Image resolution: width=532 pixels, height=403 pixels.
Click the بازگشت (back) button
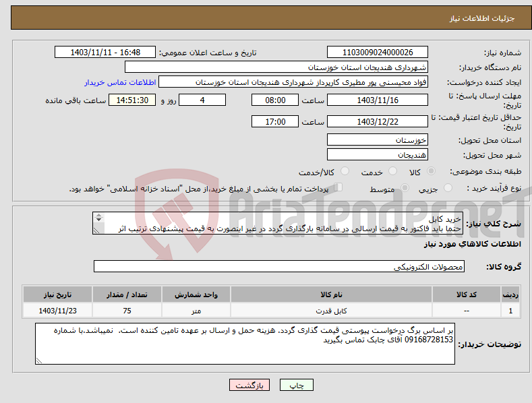[x=249, y=385]
